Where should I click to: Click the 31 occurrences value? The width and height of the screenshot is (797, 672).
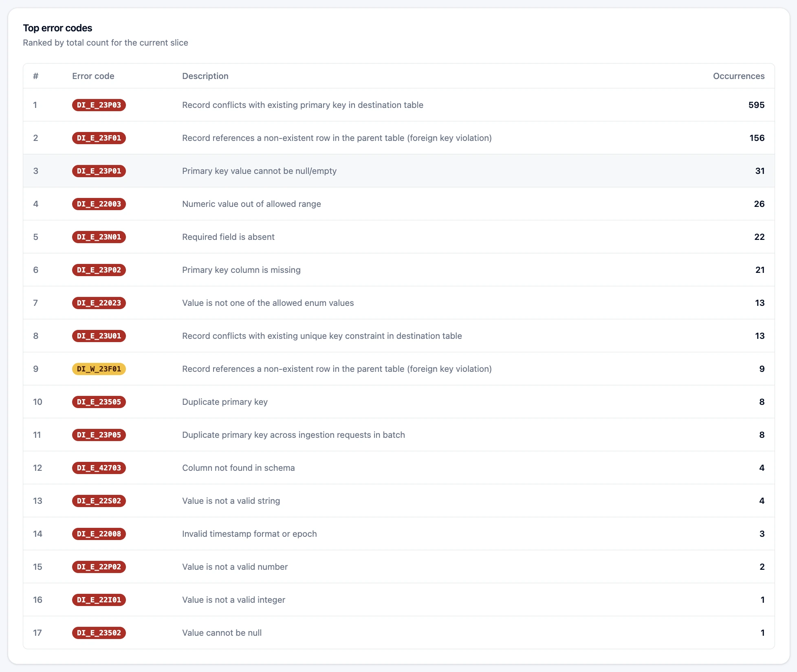tap(760, 171)
